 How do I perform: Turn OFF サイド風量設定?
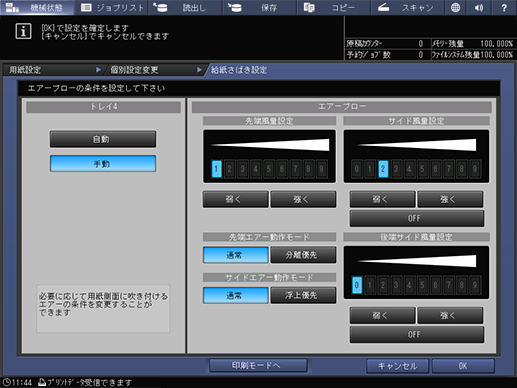417,218
